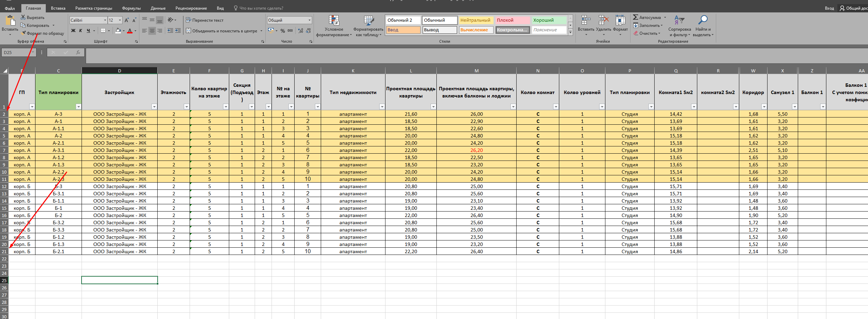Increase font size with the large A icon
The width and height of the screenshot is (868, 319).
tap(127, 20)
